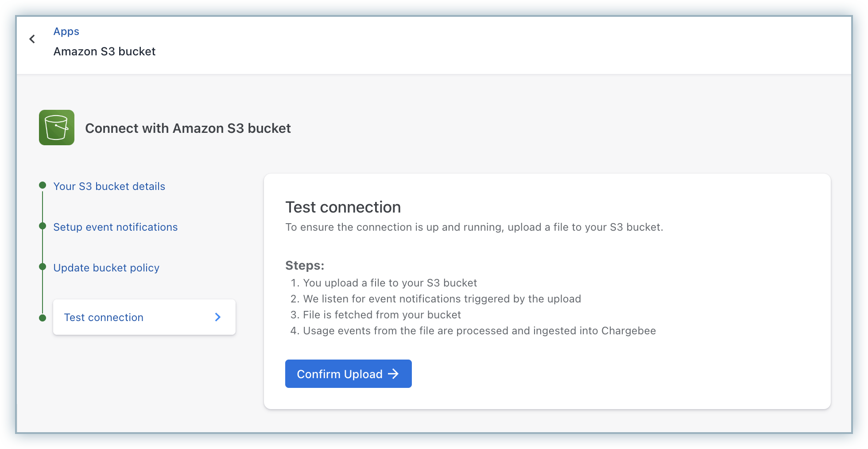This screenshot has height=449, width=868.
Task: Click the chevron on the Test connection card
Action: tap(217, 317)
